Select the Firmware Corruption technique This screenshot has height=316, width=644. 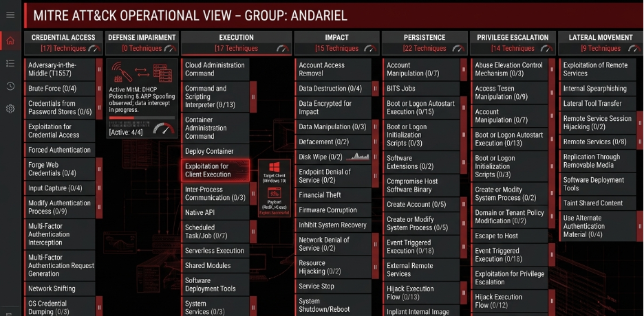click(x=333, y=210)
